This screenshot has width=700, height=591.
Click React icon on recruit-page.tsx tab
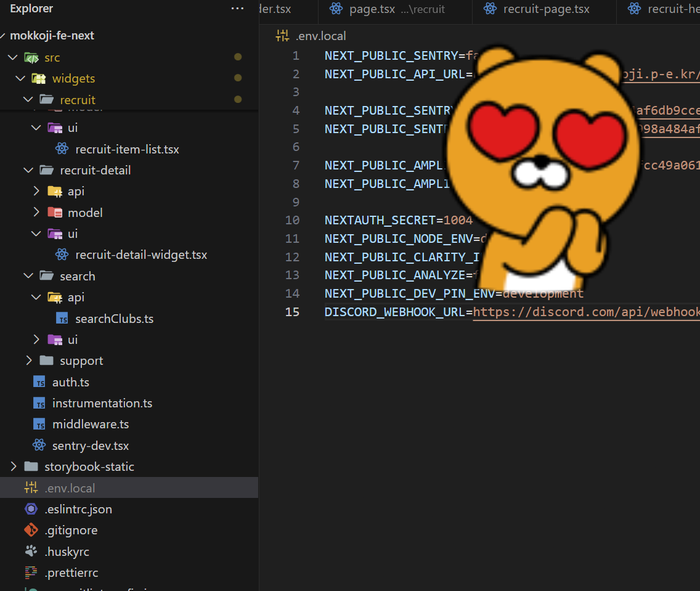point(490,9)
